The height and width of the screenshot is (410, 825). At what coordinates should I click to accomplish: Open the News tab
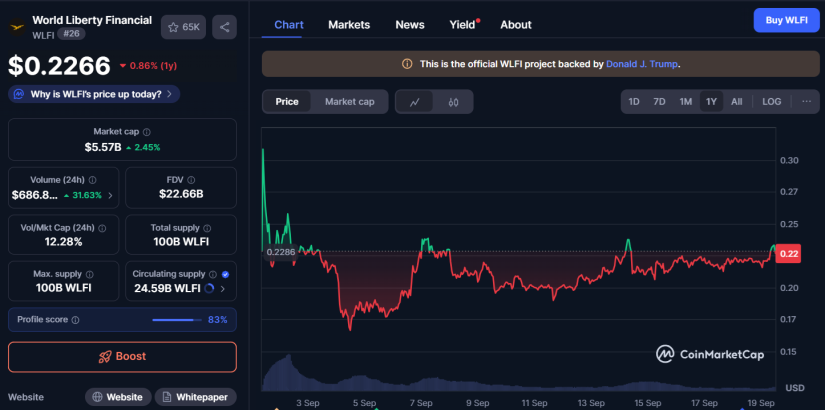(x=410, y=25)
